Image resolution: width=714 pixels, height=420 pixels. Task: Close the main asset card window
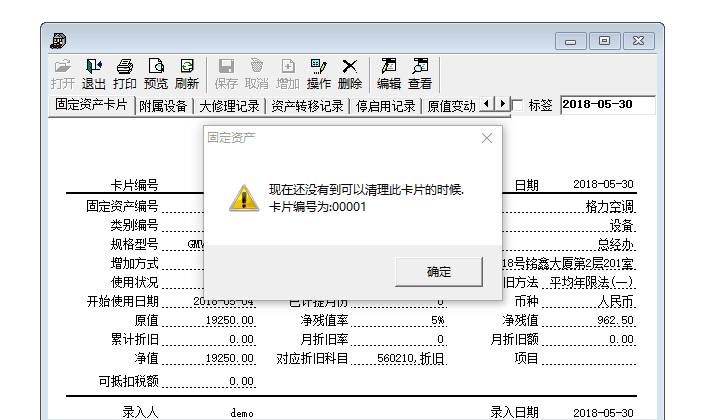click(x=638, y=41)
